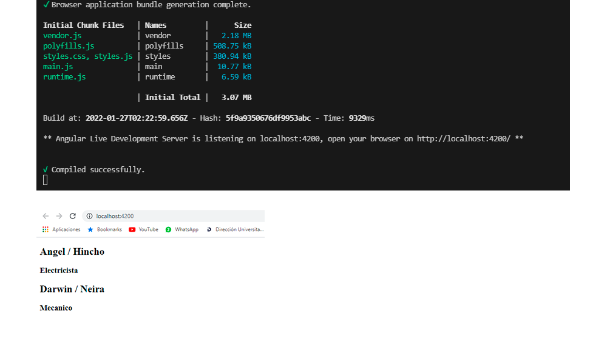The width and height of the screenshot is (607, 364).
Task: Click the 'polyfills' name cell
Action: 164,45
